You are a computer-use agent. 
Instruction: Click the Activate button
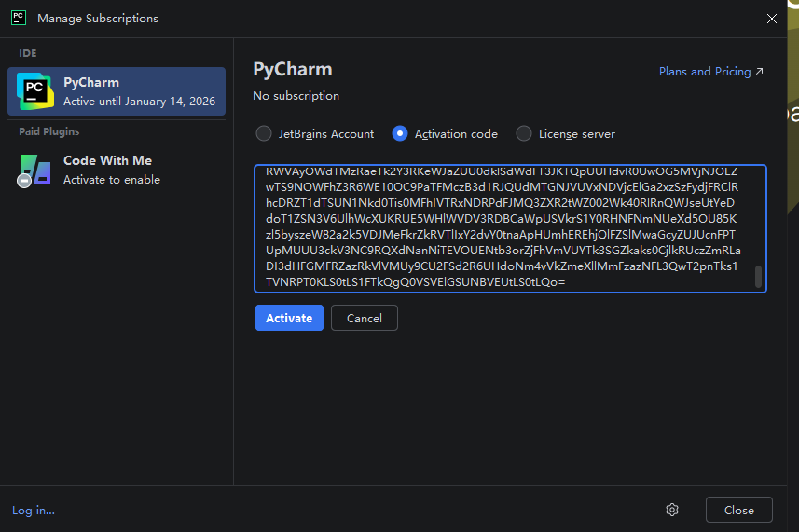tap(289, 318)
